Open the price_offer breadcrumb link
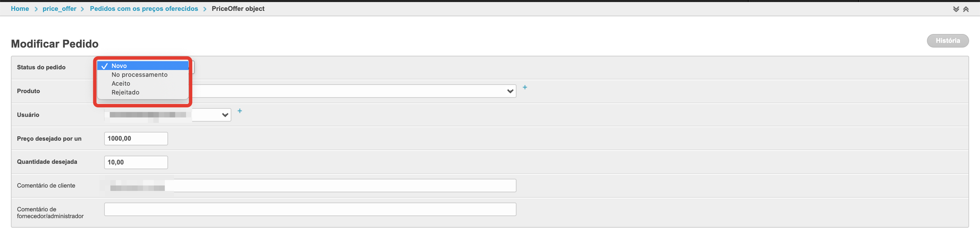This screenshot has height=228, width=980. point(59,9)
